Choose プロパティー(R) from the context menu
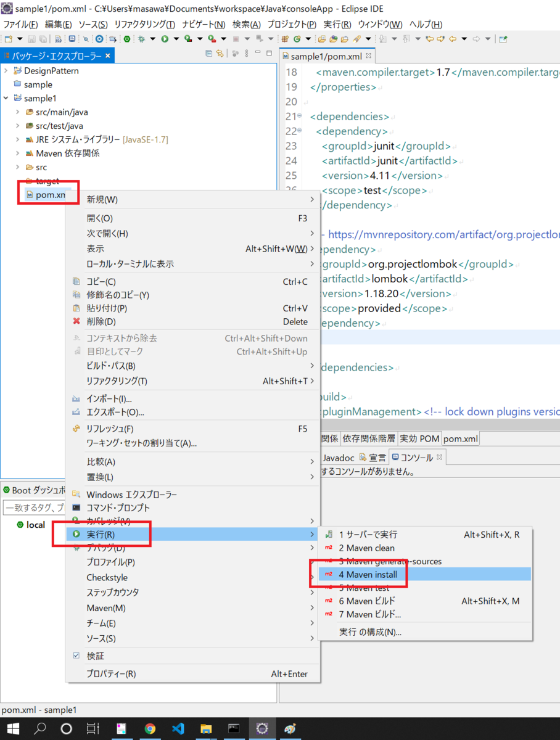Image resolution: width=560 pixels, height=740 pixels. (192, 674)
